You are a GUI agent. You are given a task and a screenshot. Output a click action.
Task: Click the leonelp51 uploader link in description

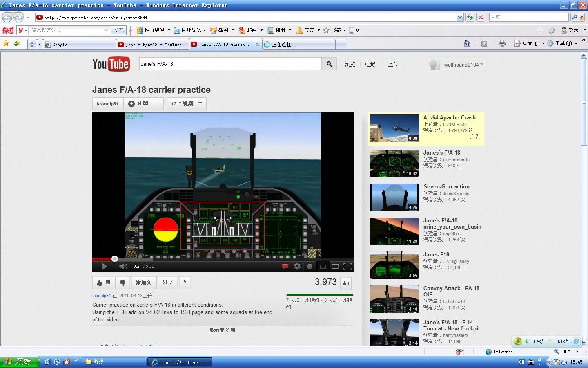coord(101,296)
